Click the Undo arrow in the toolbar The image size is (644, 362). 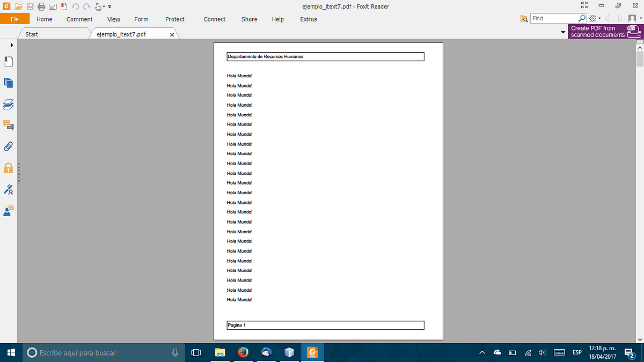point(75,6)
